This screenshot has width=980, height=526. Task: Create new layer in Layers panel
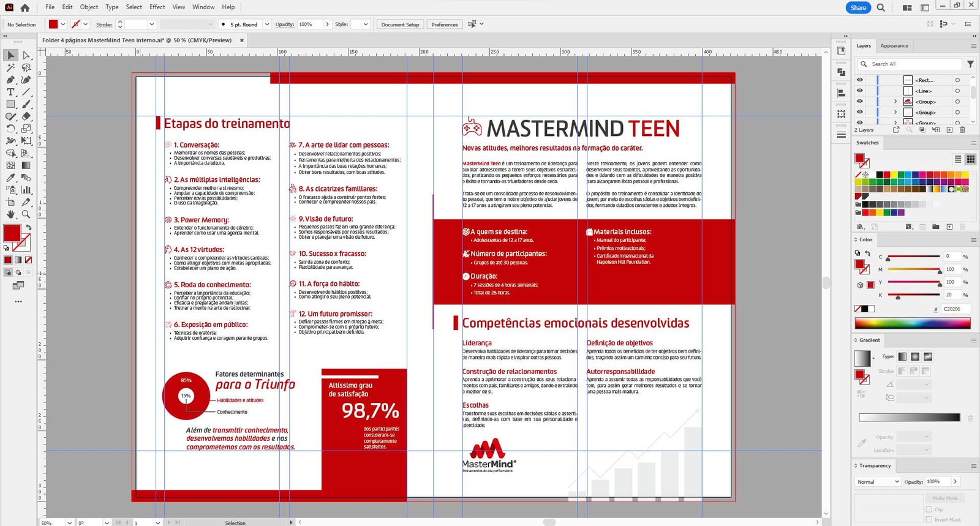pyautogui.click(x=949, y=130)
